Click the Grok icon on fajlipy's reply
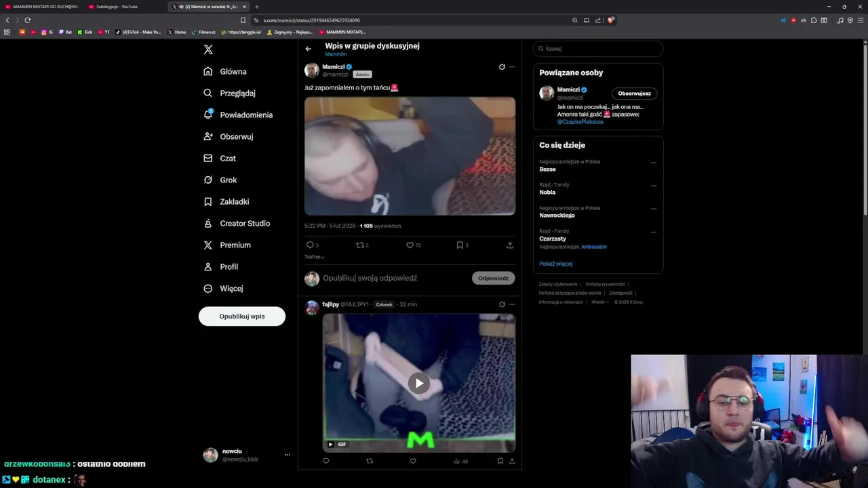The image size is (868, 488). click(x=502, y=304)
